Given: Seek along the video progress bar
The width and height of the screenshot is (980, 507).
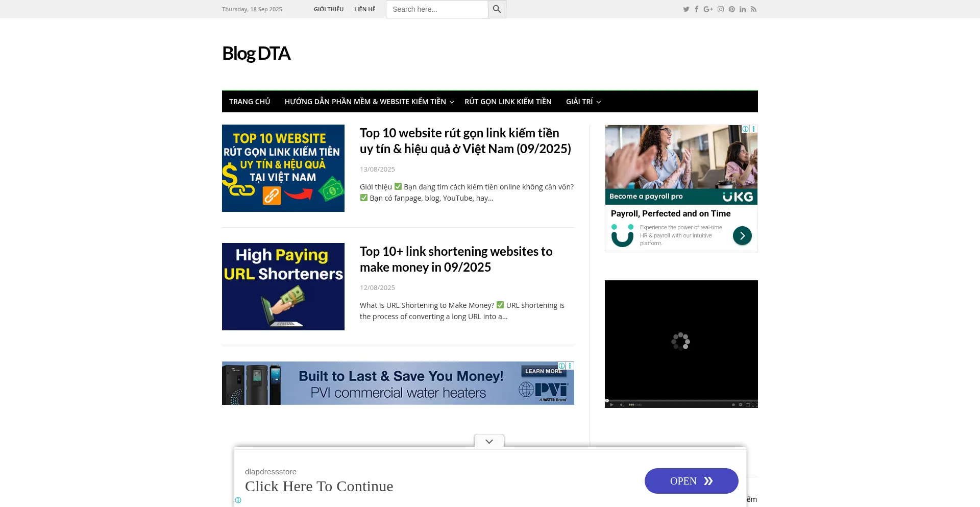Looking at the screenshot, I should pos(681,400).
